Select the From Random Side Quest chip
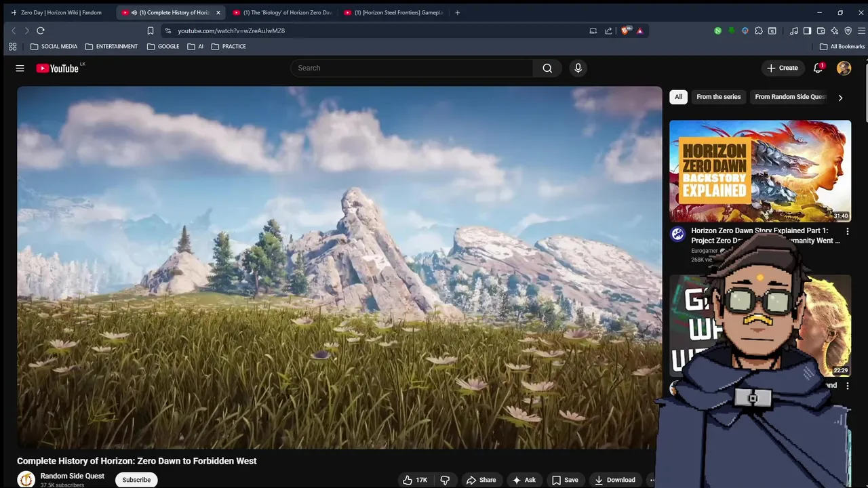Viewport: 868px width, 488px height. (x=790, y=97)
